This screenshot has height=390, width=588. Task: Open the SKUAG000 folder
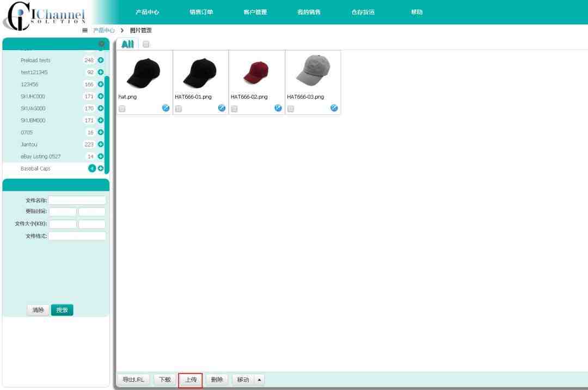(33, 108)
